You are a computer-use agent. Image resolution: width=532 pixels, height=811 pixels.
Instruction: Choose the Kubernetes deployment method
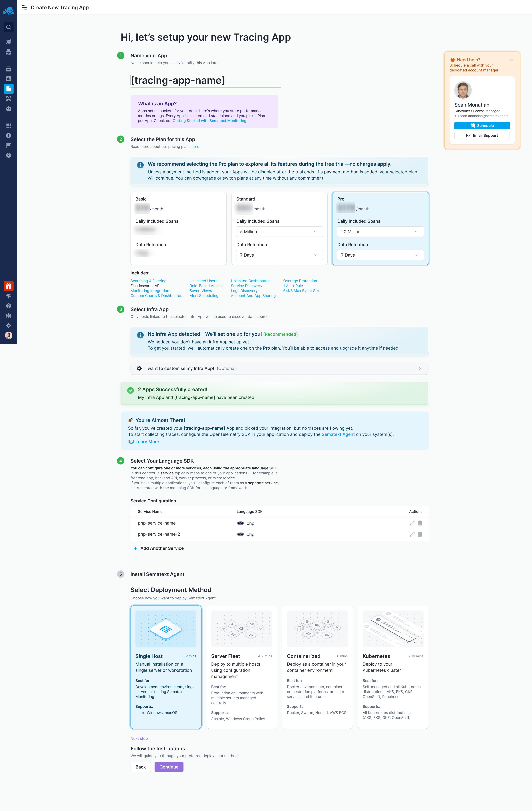tap(393, 667)
